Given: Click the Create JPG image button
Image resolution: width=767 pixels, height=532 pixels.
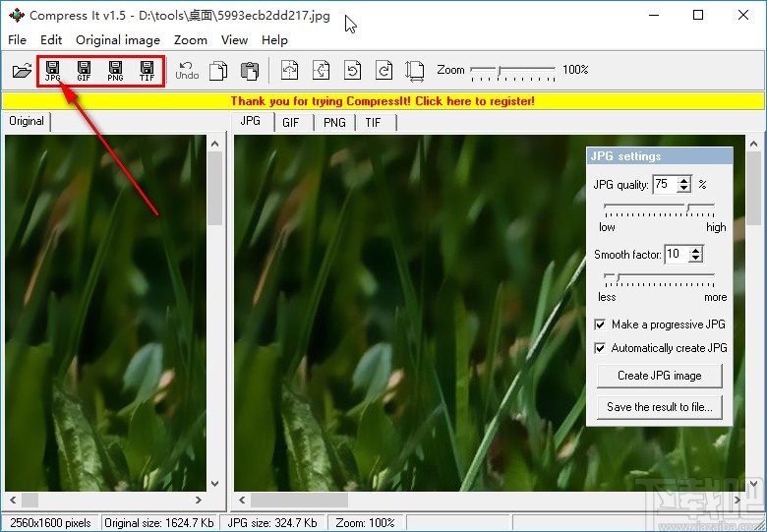Looking at the screenshot, I should [660, 376].
